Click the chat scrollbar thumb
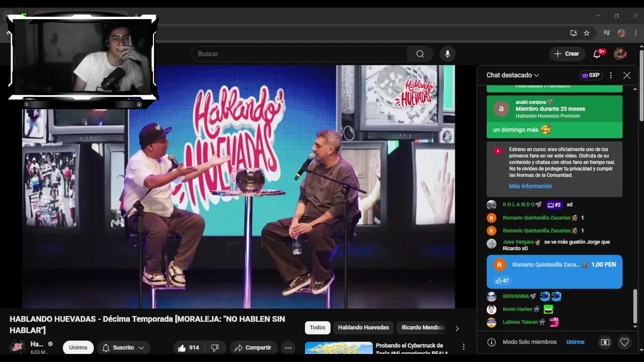644x362 pixels. point(635,307)
